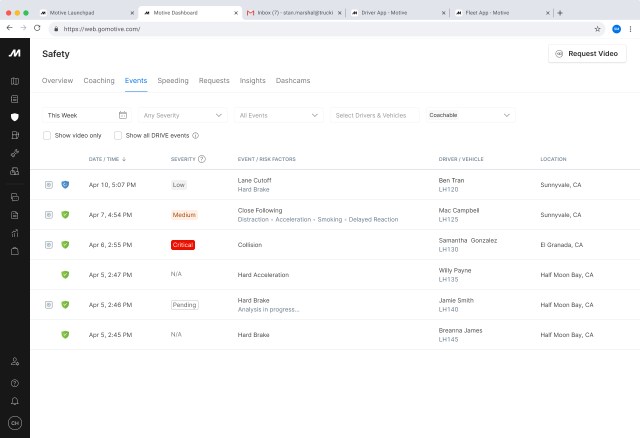Screen dimensions: 640x438
Task: Expand the Any Severity dropdown
Action: 182,115
